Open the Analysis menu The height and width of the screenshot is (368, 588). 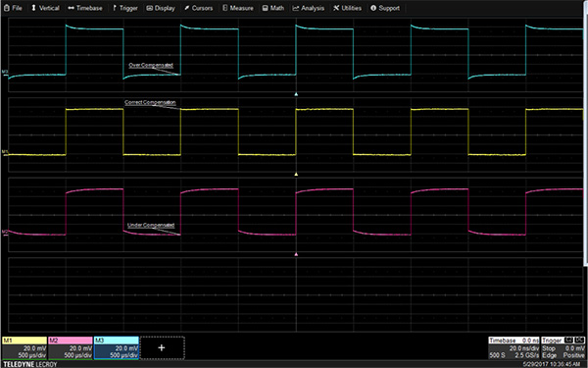309,8
